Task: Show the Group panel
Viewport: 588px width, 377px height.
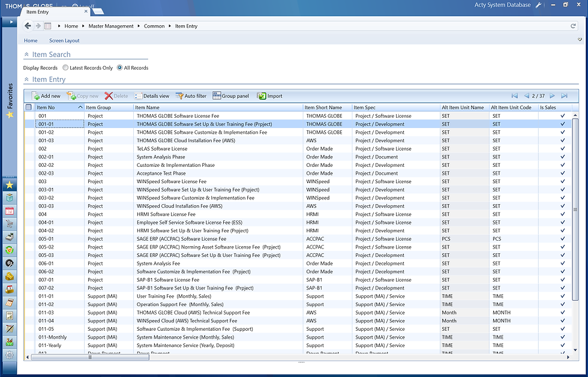Action: click(217, 96)
